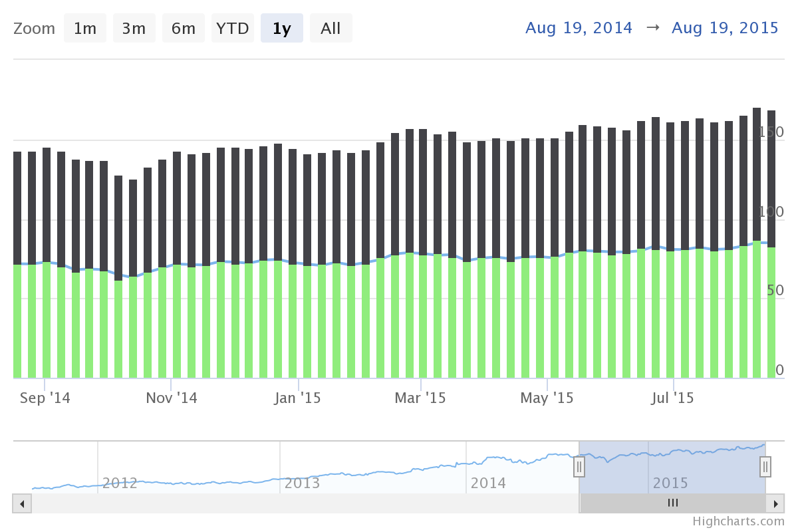
Task: Show All data range
Action: click(x=331, y=29)
